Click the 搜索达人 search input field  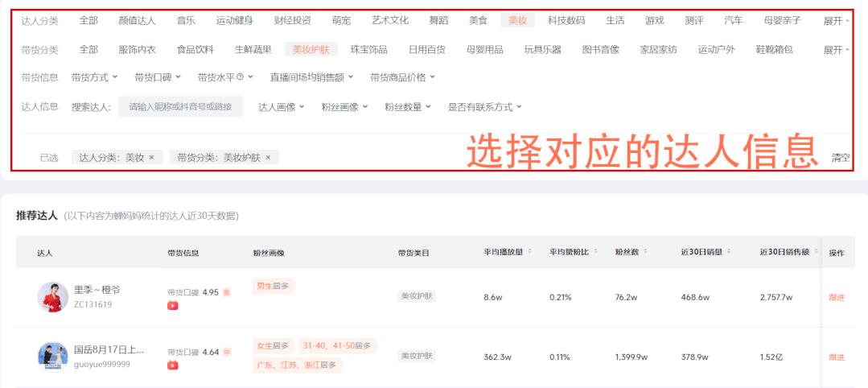coord(180,107)
